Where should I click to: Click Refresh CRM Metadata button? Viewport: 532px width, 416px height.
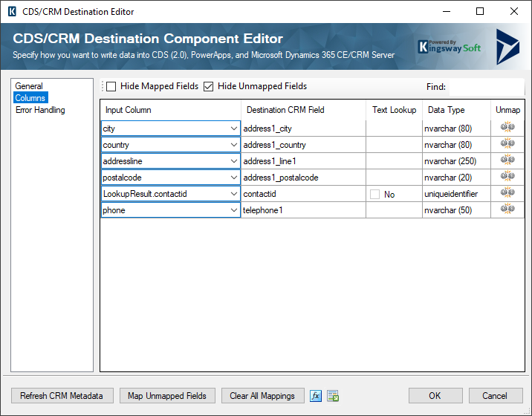click(x=62, y=396)
